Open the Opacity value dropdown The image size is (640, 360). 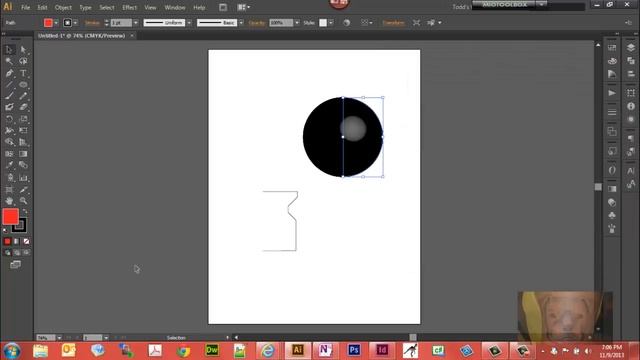point(297,23)
